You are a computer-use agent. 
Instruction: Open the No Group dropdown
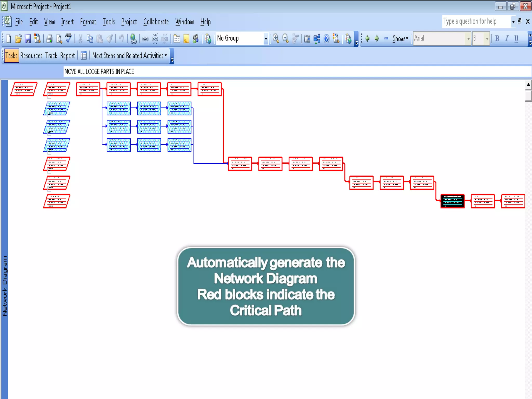pyautogui.click(x=266, y=39)
